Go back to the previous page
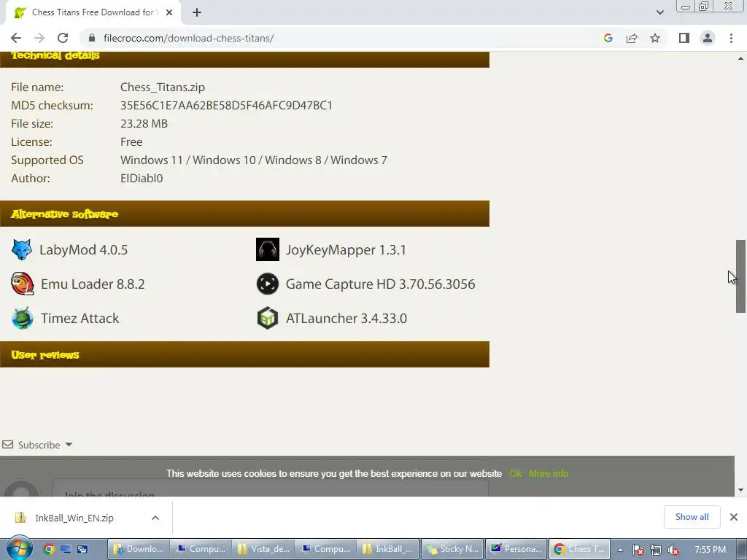 pos(16,38)
